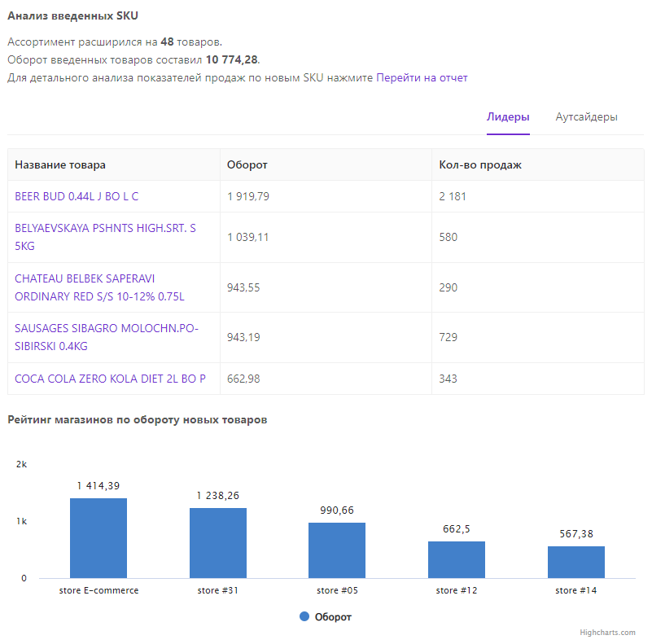
Task: Click the blue Оборот legend marker
Action: click(304, 617)
